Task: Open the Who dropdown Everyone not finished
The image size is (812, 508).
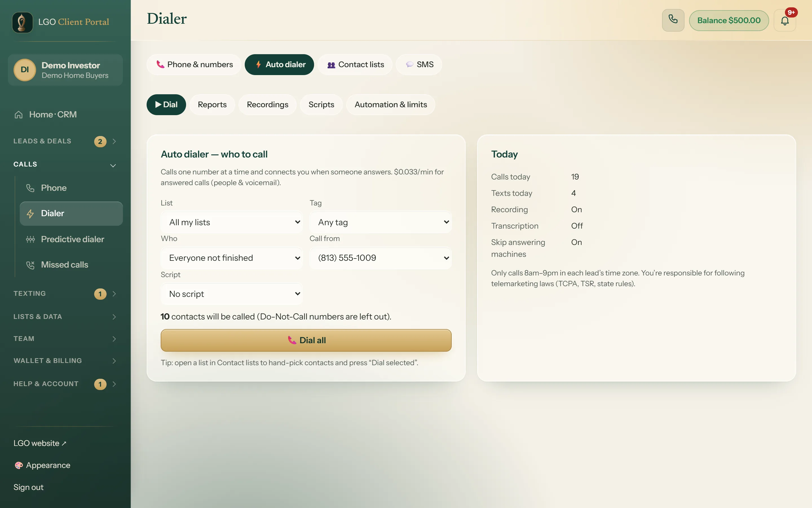Action: [231, 258]
